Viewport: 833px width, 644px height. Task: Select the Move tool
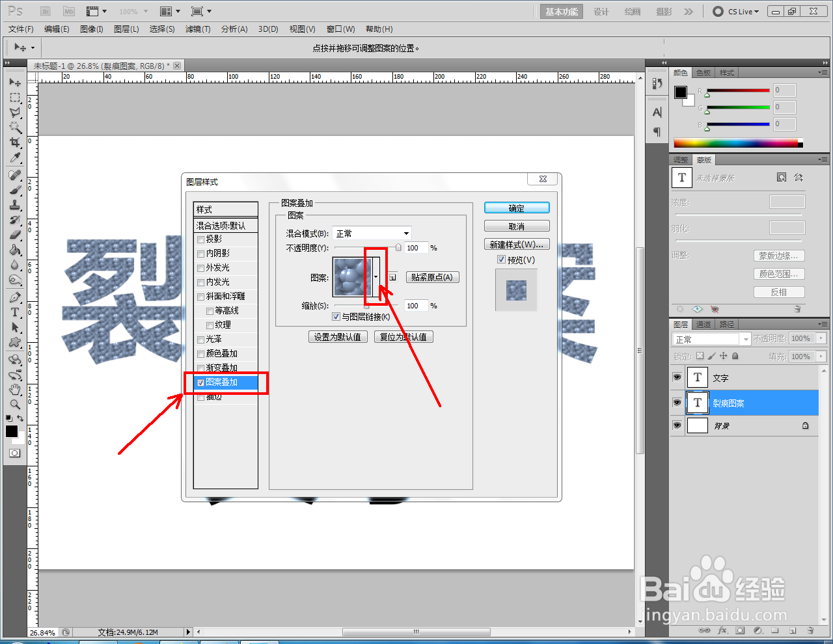[14, 82]
